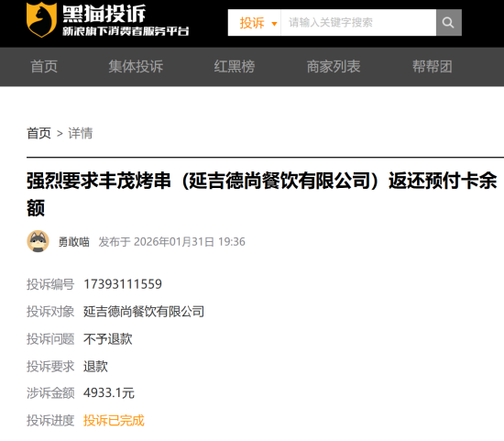Screen dimensions: 504x441
Task: Click the publish date 2026年01月31日 19:36
Action: tap(190, 242)
